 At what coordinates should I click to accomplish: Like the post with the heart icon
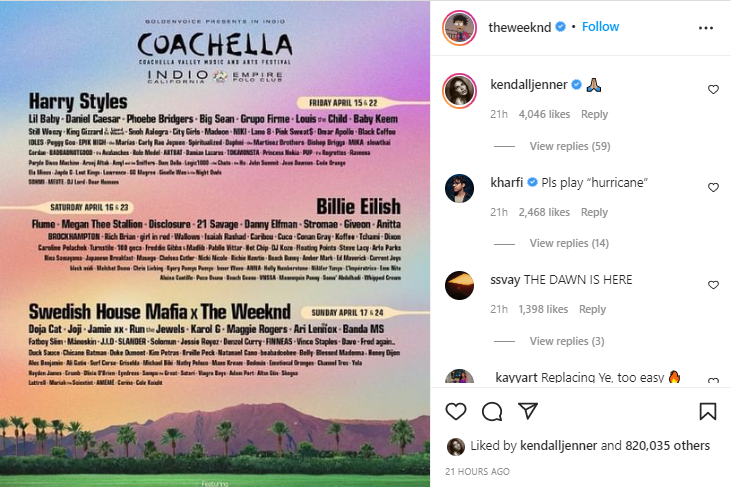[x=456, y=411]
